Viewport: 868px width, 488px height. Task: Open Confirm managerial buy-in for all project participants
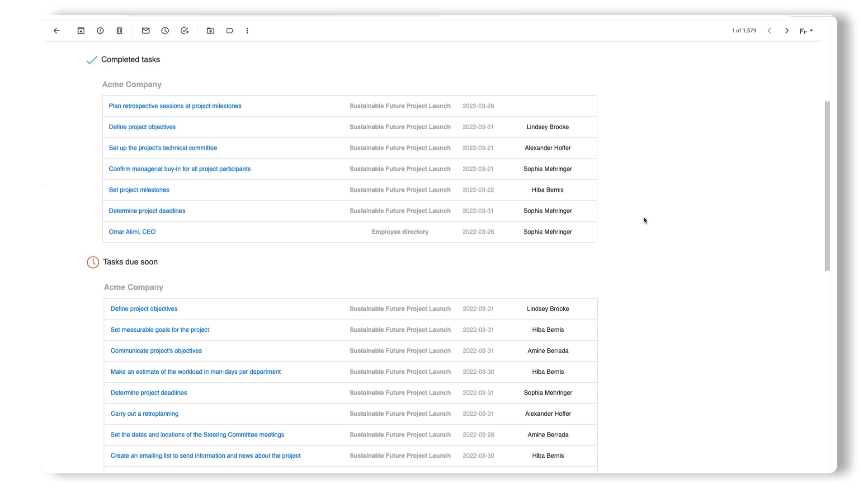tap(179, 169)
